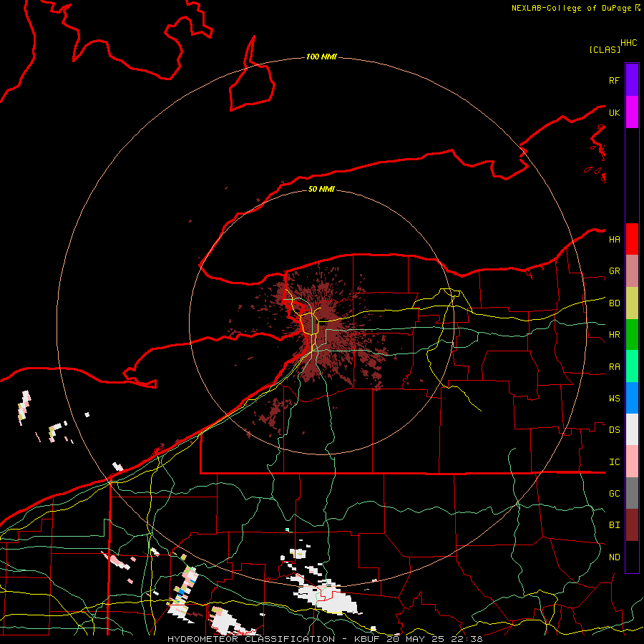Click the 22:38 timestamp

tap(467, 639)
